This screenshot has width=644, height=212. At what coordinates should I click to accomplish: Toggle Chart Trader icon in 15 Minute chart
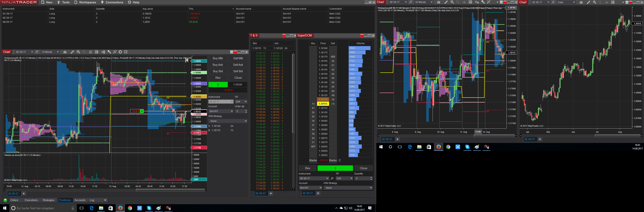point(103,52)
